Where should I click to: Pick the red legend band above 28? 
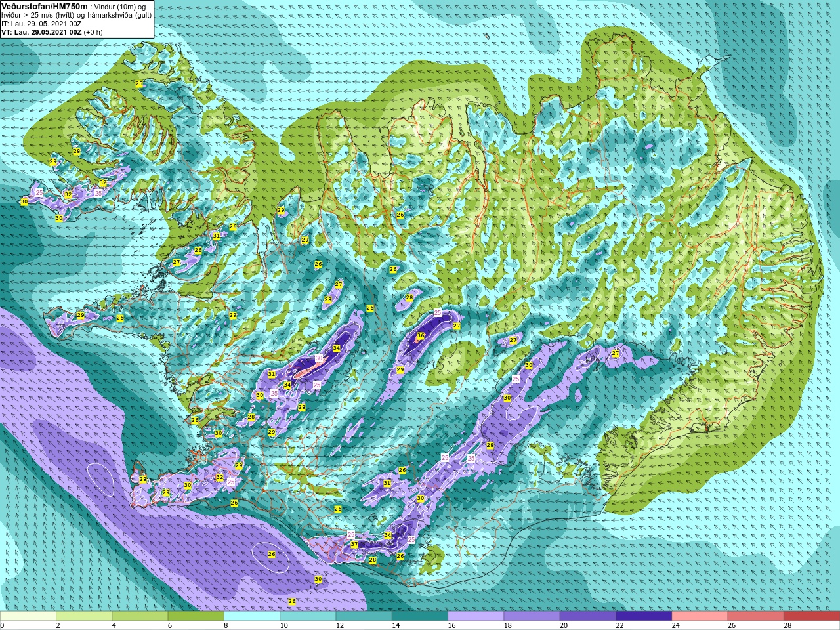click(811, 616)
